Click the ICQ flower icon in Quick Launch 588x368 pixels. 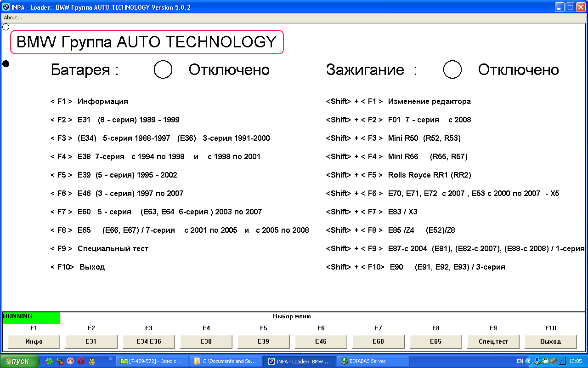[x=49, y=361]
